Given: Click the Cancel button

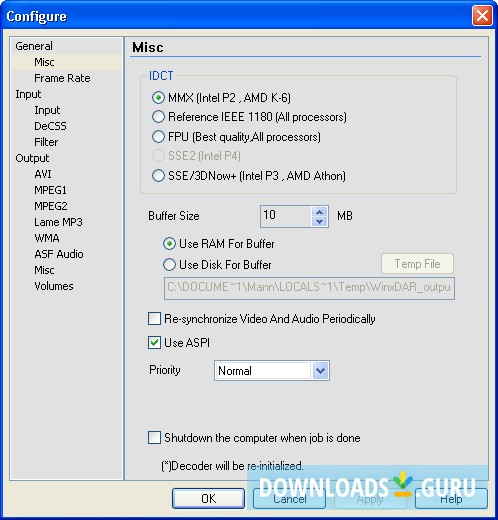Looking at the screenshot, I should click(289, 499).
